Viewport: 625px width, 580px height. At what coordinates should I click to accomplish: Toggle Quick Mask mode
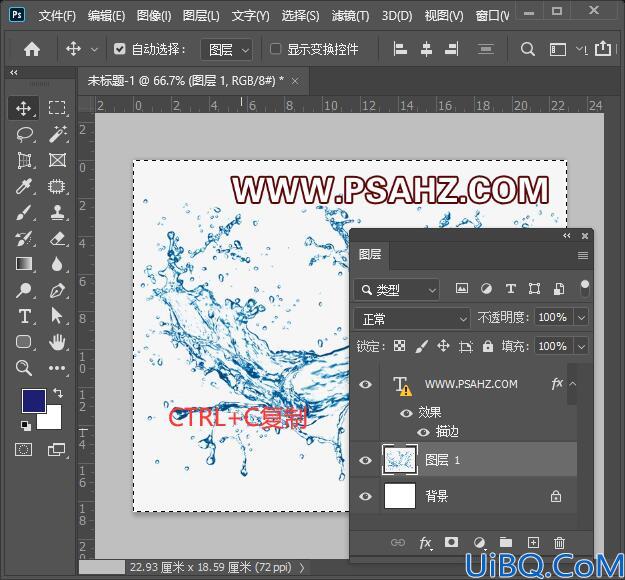(24, 450)
